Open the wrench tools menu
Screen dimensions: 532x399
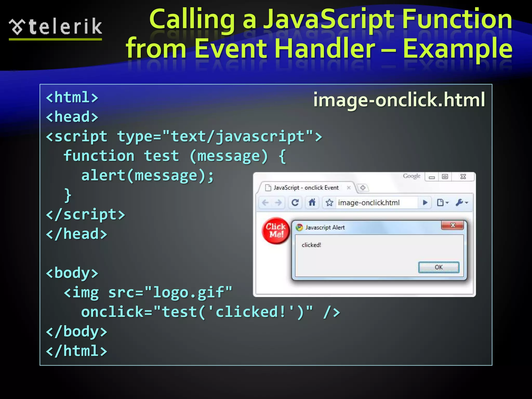(462, 202)
